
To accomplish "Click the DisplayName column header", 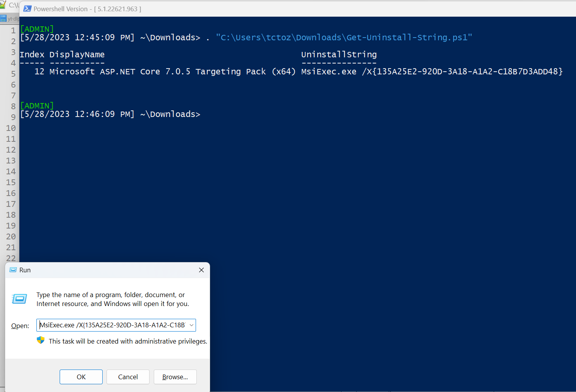I will [77, 55].
